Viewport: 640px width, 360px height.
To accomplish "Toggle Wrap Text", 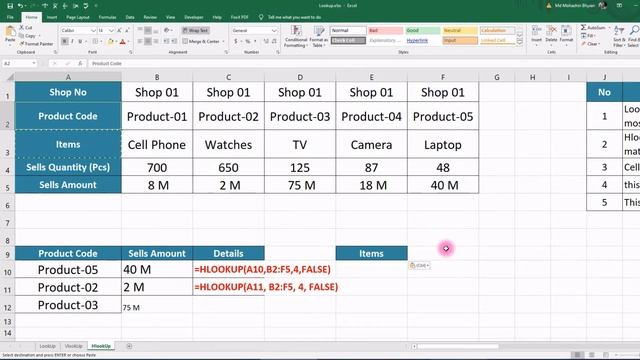I will pos(196,31).
